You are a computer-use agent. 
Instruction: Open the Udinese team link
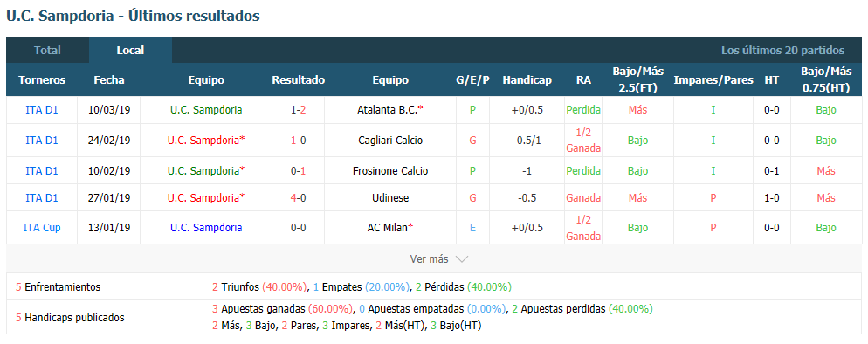point(390,197)
